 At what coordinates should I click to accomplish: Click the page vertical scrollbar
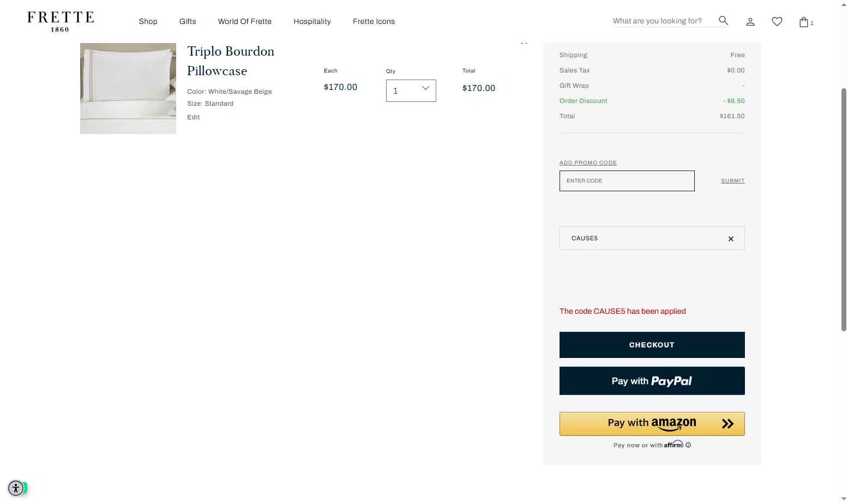click(x=844, y=210)
